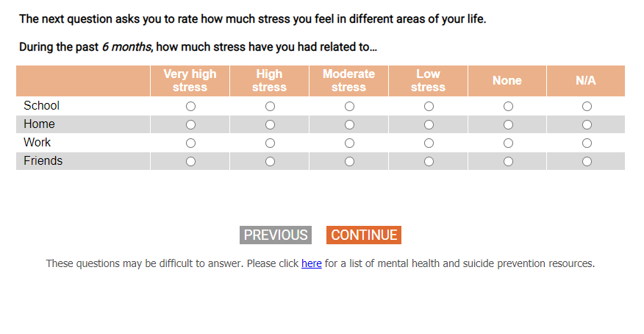Open the mental health resources 'here' link
Image resolution: width=644 pixels, height=334 pixels.
(311, 263)
